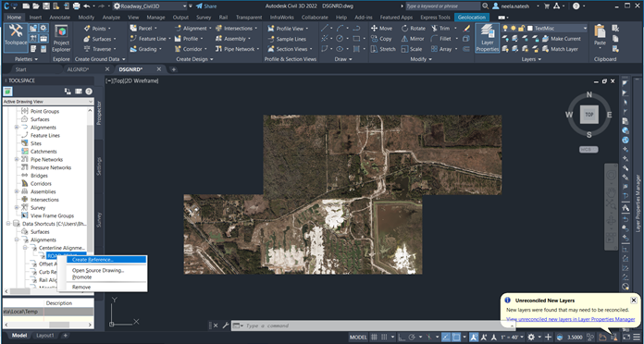This screenshot has height=344, width=644.
Task: Toggle TextMisc layer on/off lightbulb
Action: [x=505, y=29]
